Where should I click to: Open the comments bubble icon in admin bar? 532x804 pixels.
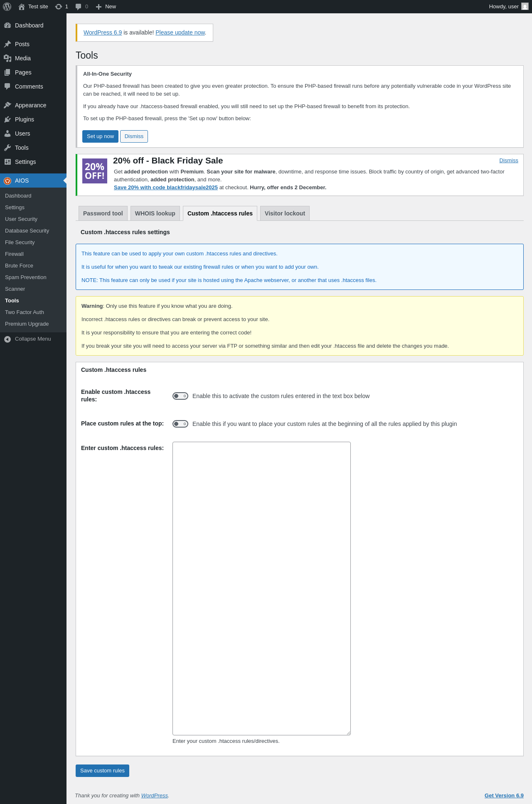click(78, 7)
